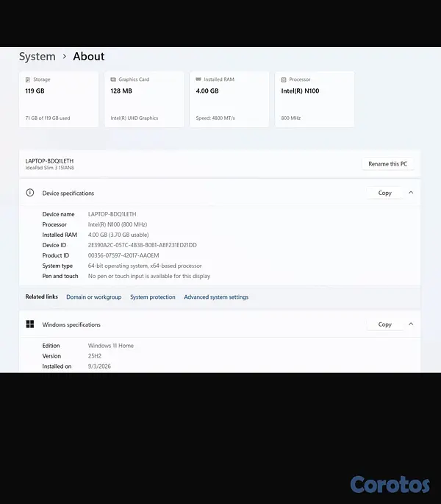Click the Pen and touch label
Viewport: 441px width, 504px height.
click(x=60, y=276)
